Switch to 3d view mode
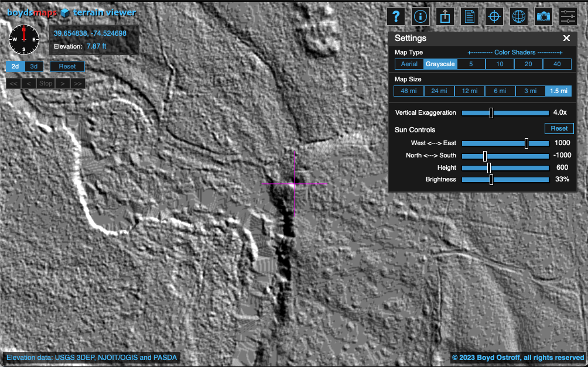 tap(34, 66)
